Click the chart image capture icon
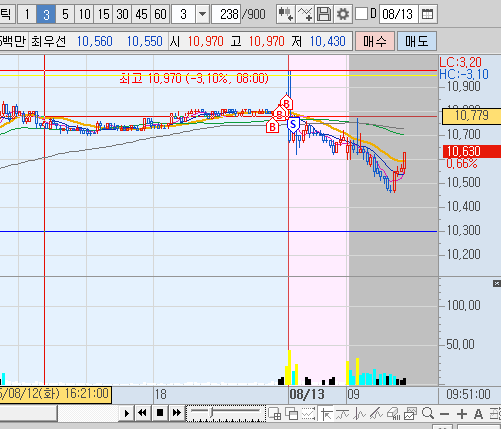Viewport: 501px width, 429px height. (x=410, y=414)
